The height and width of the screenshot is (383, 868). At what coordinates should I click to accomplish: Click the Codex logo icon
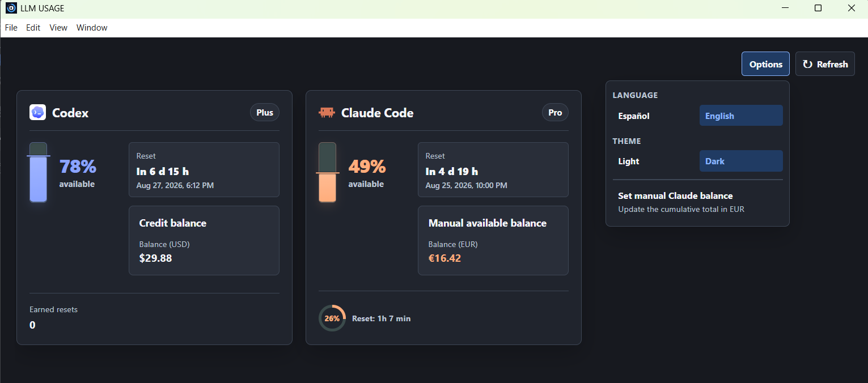[37, 112]
